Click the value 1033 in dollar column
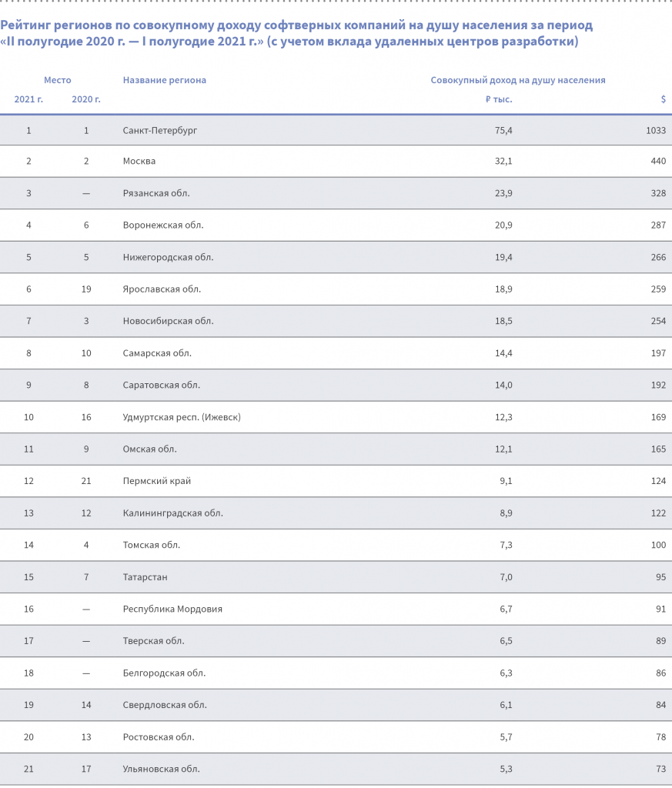Image resolution: width=672 pixels, height=788 pixels. [x=656, y=131]
